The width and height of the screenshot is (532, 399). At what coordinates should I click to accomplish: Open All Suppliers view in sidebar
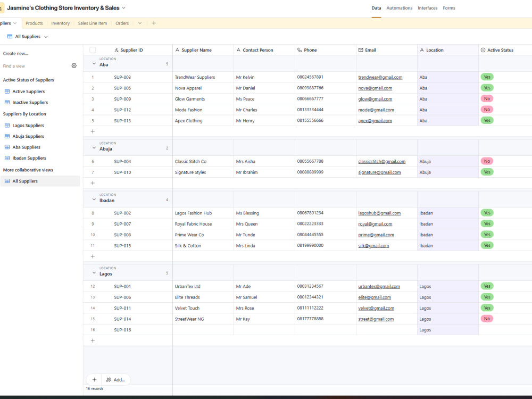pos(40,181)
